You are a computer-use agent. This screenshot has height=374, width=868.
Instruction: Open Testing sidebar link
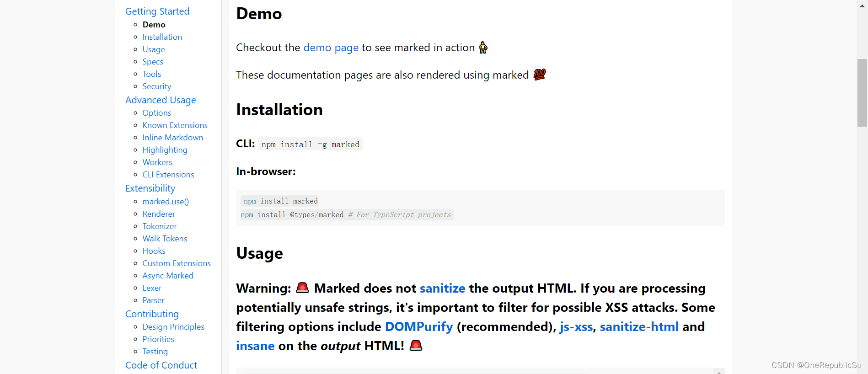pos(155,352)
